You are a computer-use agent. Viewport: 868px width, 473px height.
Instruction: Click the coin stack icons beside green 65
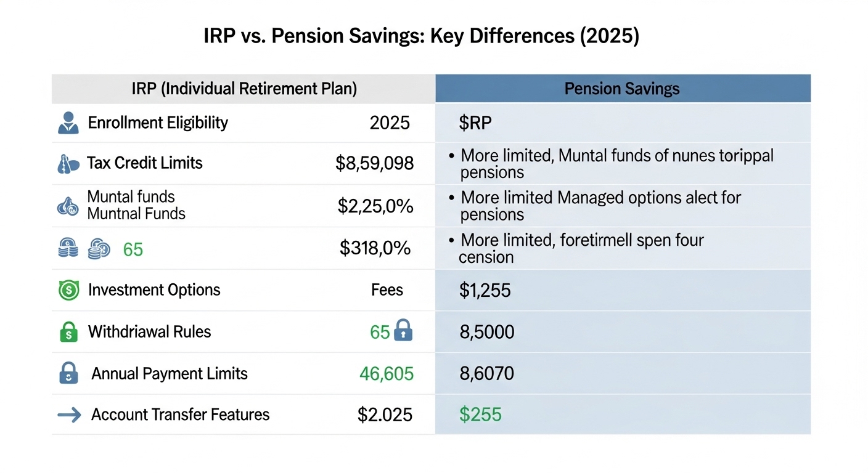point(84,249)
